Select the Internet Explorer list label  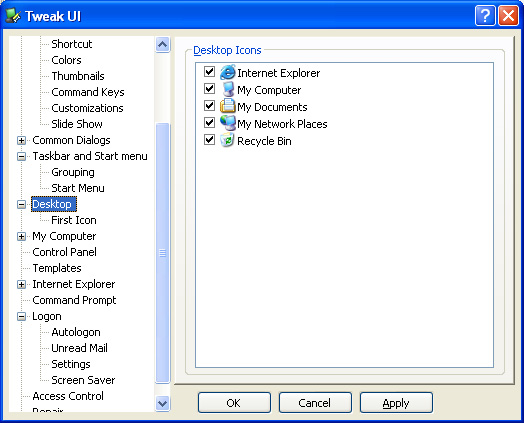click(x=279, y=73)
